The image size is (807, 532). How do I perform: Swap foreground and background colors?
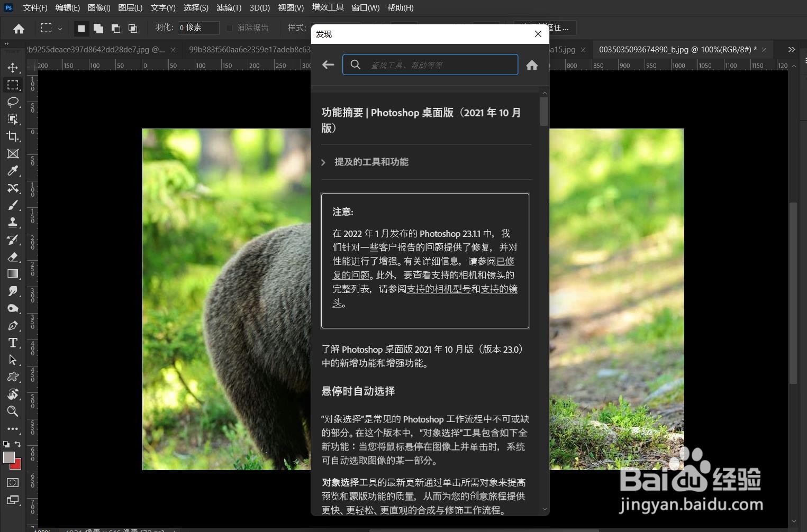click(18, 444)
